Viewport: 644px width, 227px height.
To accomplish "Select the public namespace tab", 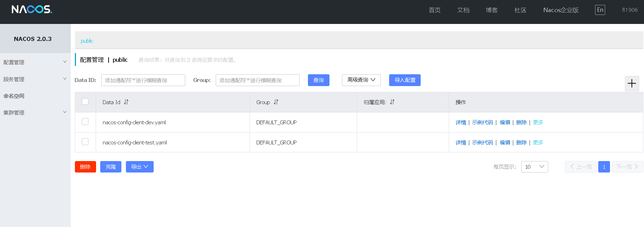I will pos(87,41).
